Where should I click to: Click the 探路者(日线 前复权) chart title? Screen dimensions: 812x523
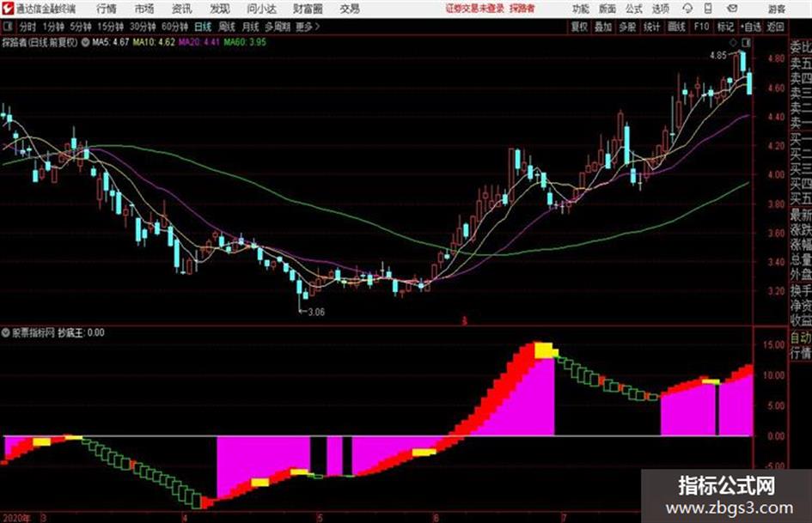pos(40,42)
